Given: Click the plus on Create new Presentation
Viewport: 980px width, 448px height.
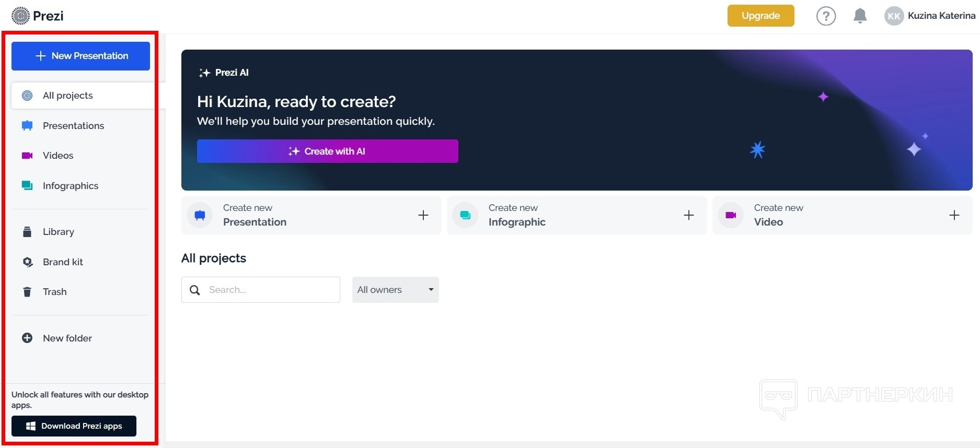Looking at the screenshot, I should coord(423,215).
